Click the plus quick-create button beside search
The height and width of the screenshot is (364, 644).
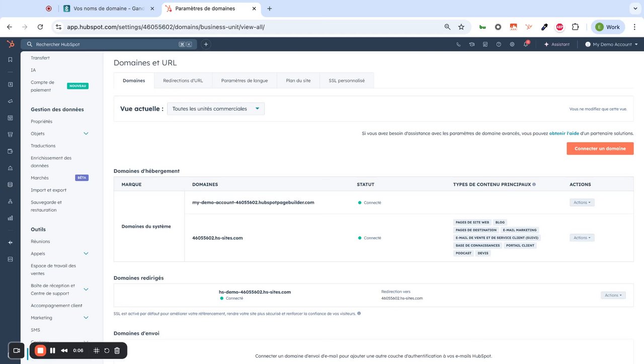tap(206, 44)
